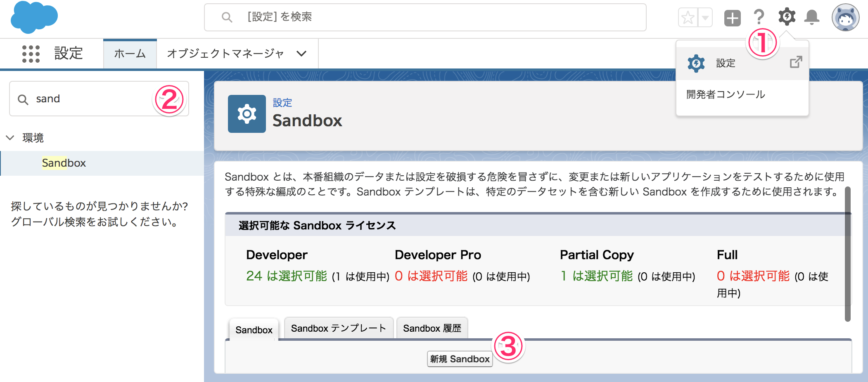Open the user profile avatar
This screenshot has height=382, width=868.
click(x=846, y=18)
